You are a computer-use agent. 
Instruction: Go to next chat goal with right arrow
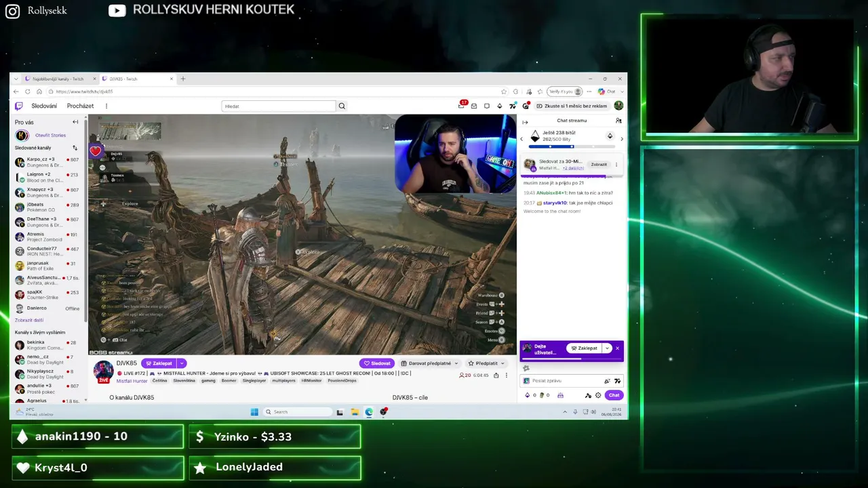(x=622, y=138)
